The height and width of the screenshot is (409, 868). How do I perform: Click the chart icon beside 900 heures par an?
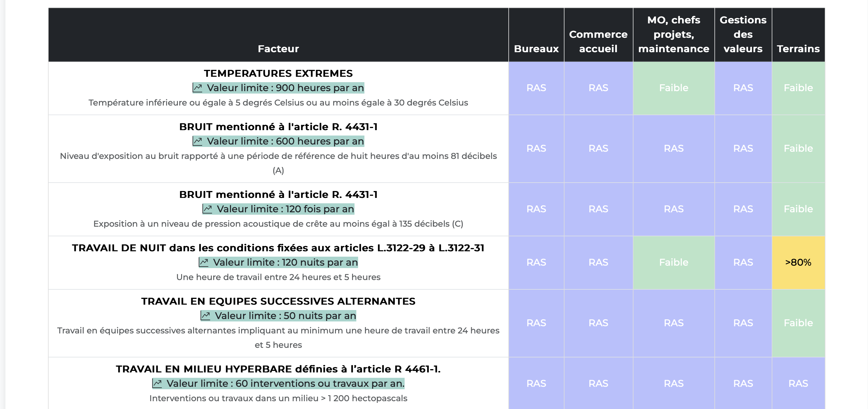point(197,88)
